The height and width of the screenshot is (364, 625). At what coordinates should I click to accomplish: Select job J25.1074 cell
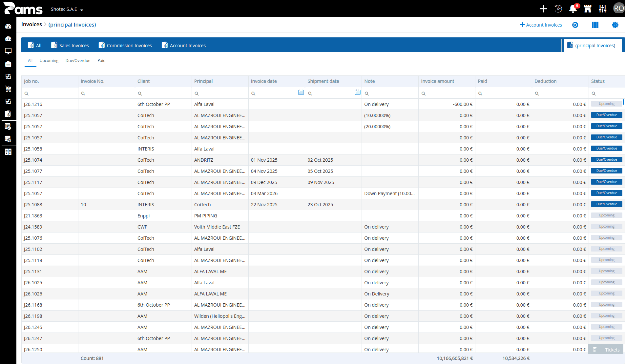50,160
